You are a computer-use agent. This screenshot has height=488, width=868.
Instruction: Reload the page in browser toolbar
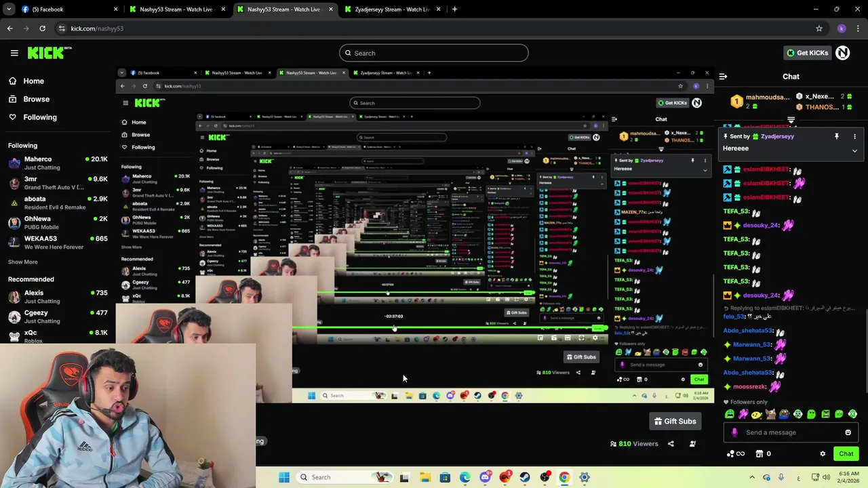click(x=42, y=28)
